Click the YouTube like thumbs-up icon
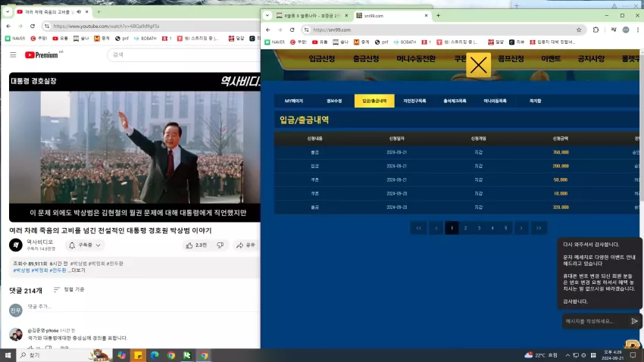 click(189, 245)
